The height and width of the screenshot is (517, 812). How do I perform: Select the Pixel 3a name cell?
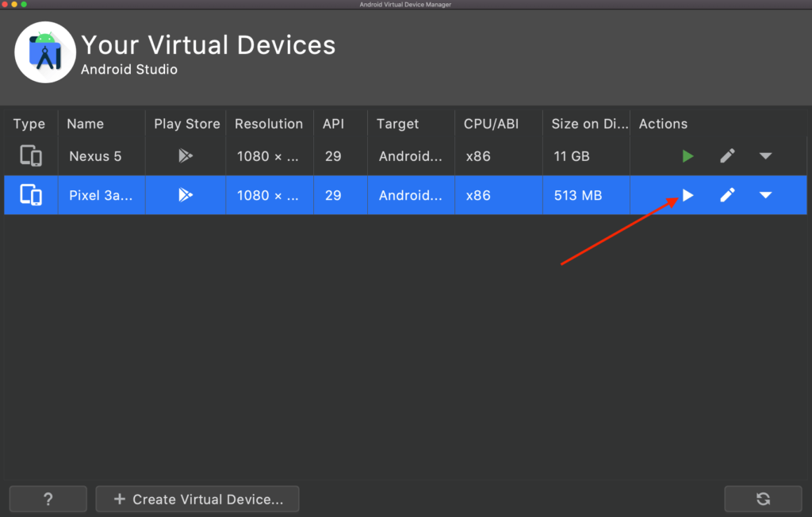(x=101, y=195)
